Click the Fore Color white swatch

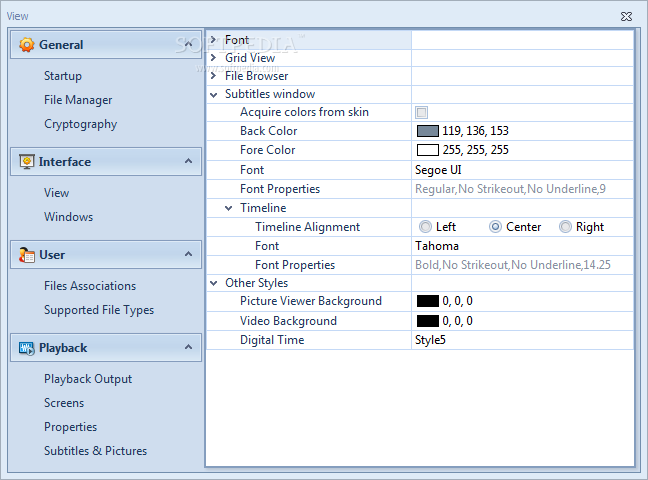point(428,150)
